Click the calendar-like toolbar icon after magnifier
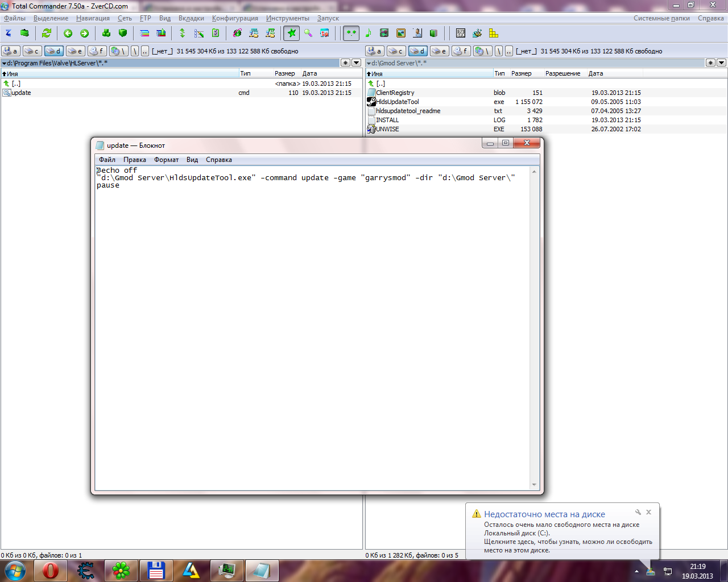This screenshot has width=728, height=582. pyautogui.click(x=325, y=33)
